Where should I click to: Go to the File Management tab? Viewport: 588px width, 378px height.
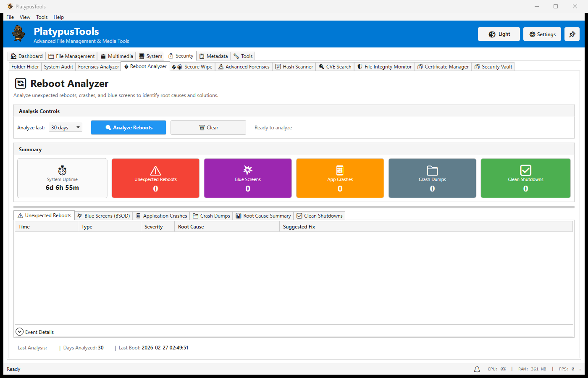(71, 56)
